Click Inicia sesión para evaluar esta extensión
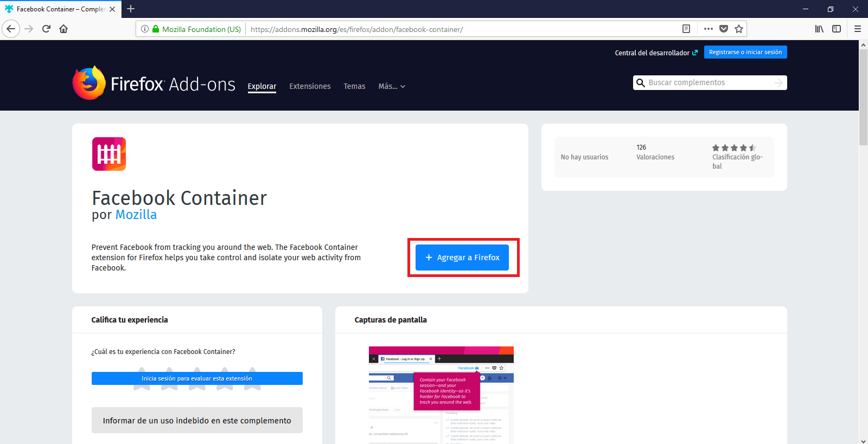Viewport: 868px width, 444px height. (197, 378)
